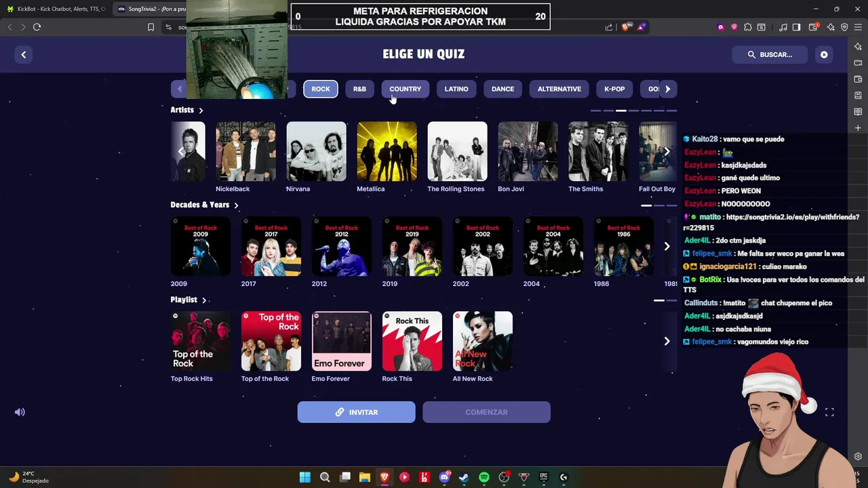Select the COUNTRY genre tab
This screenshot has width=868, height=488.
point(405,89)
